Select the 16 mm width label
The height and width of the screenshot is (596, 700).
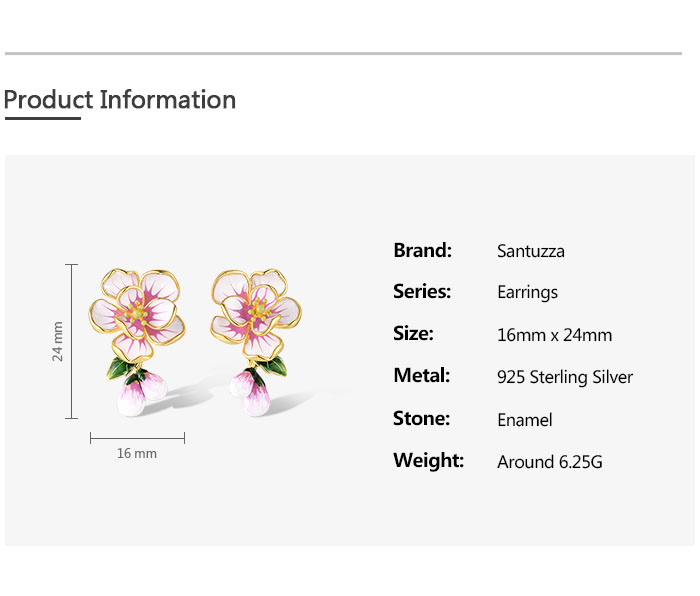coord(137,454)
